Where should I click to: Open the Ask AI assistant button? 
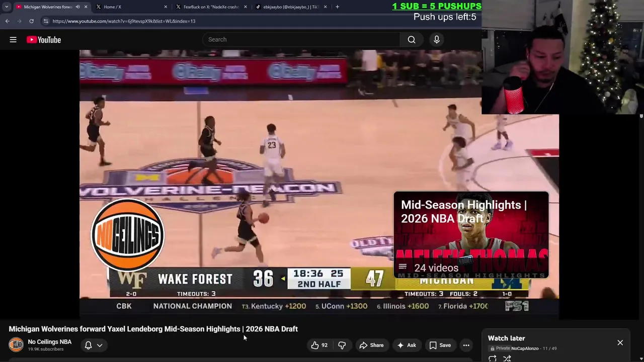pos(407,345)
